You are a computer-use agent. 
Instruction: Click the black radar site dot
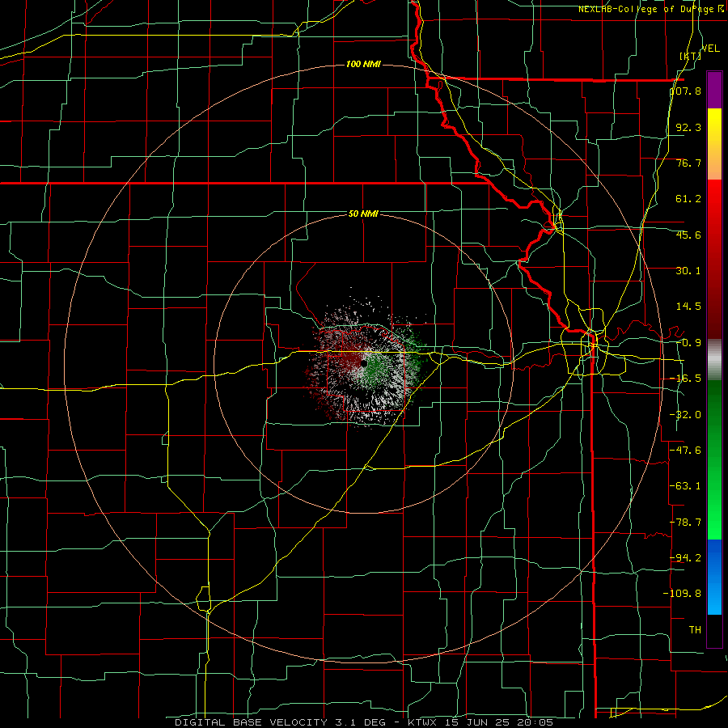point(364,363)
